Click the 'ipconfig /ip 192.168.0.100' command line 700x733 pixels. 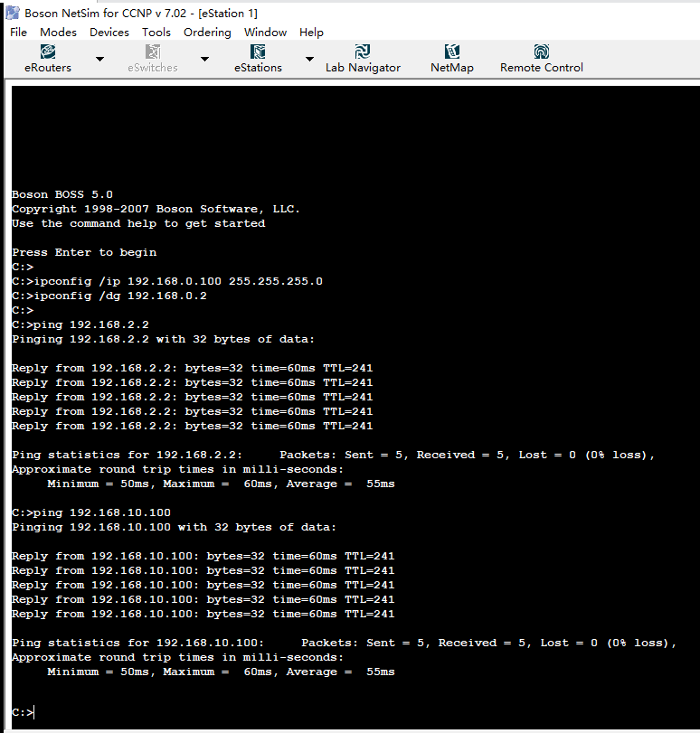[x=167, y=281]
